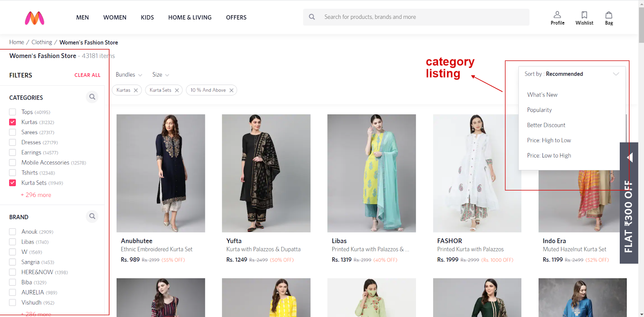This screenshot has width=644, height=317.
Task: Check the W brand checkbox
Action: [x=12, y=252]
